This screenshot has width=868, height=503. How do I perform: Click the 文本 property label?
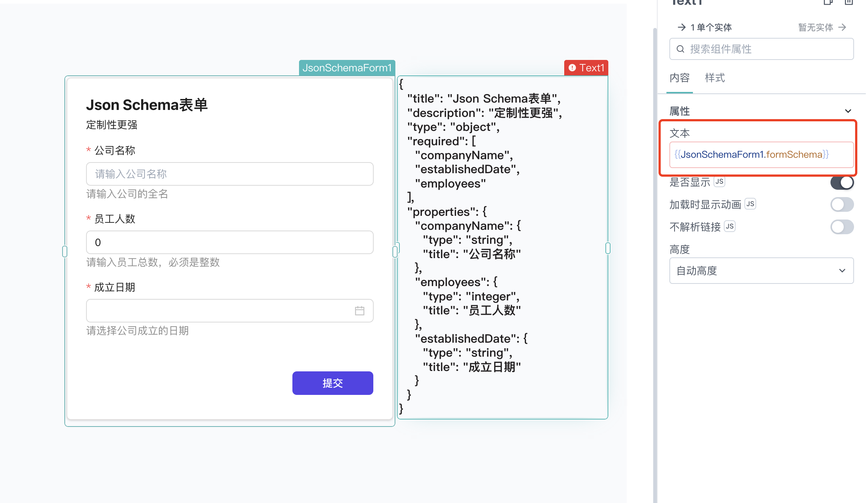pyautogui.click(x=679, y=133)
